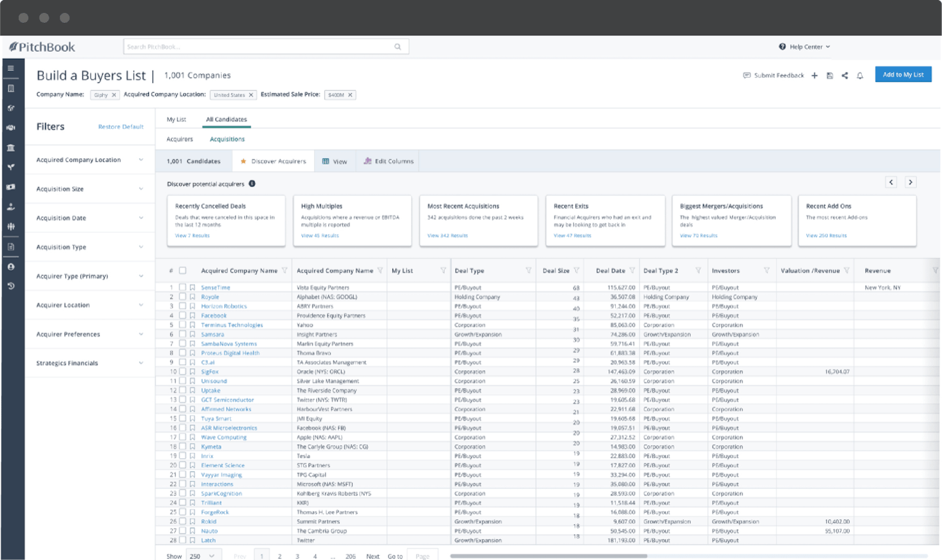The width and height of the screenshot is (942, 560).
Task: Open the Show 250 rows dropdown
Action: [x=203, y=555]
